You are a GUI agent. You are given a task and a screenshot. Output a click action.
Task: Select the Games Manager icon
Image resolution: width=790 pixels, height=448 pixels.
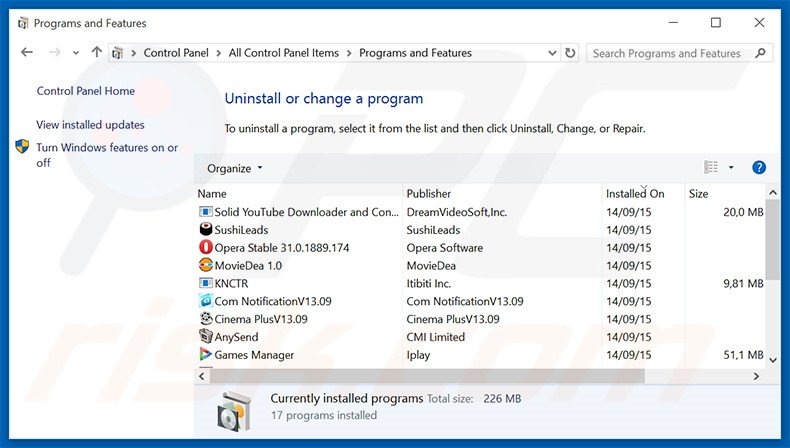tap(206, 355)
